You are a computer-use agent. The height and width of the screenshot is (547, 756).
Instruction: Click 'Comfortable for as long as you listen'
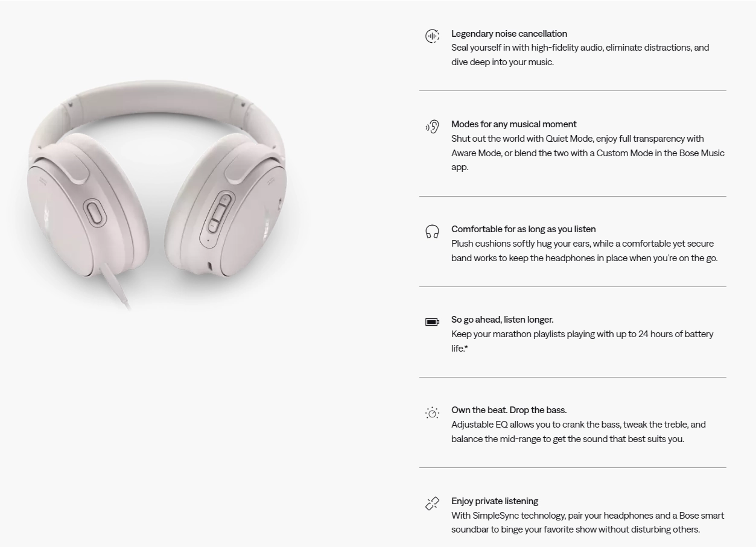(523, 229)
